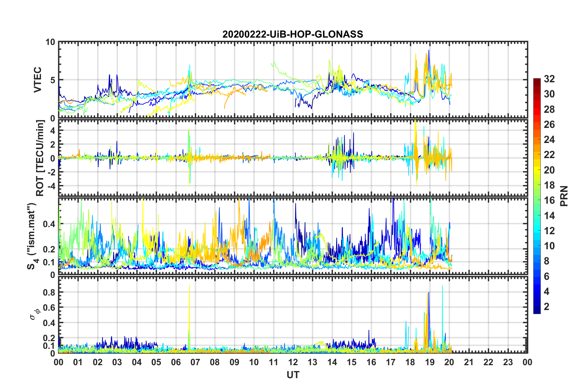Viewport: 586px width, 392px height.
Task: Click the VTEC y-axis label
Action: coord(38,80)
